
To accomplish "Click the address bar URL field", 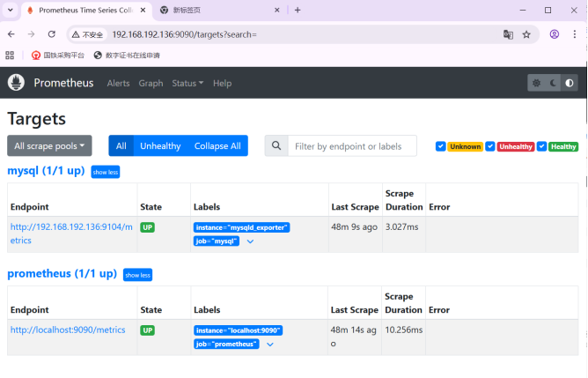I will [x=304, y=34].
